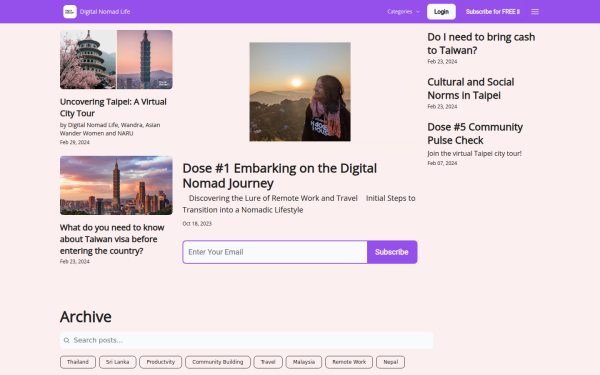Filter archive by Malaysia tag
The width and height of the screenshot is (600, 375).
[x=304, y=362]
